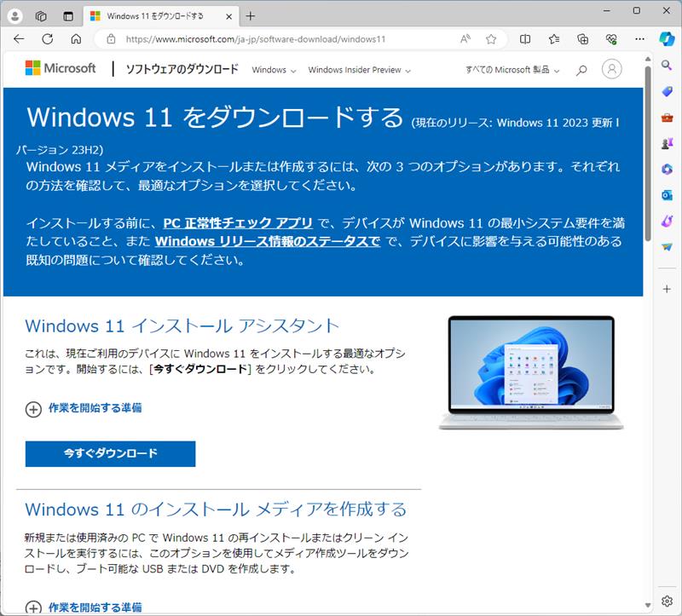Click the Games chess icon in sidebar
This screenshot has height=616, width=682.
(x=667, y=143)
